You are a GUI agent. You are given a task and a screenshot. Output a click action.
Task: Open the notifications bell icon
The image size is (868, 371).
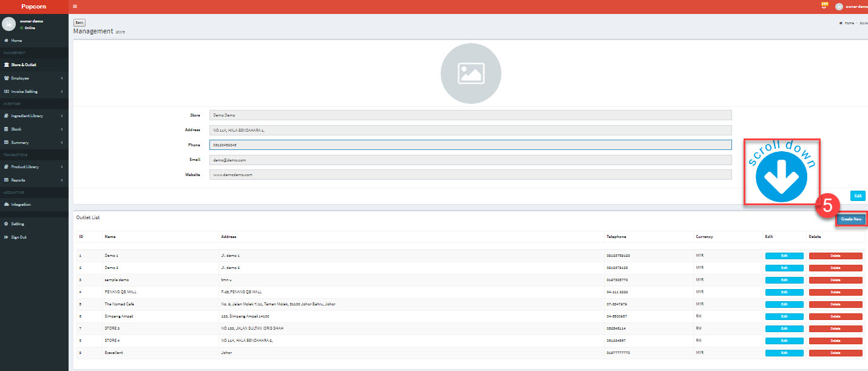point(824,6)
